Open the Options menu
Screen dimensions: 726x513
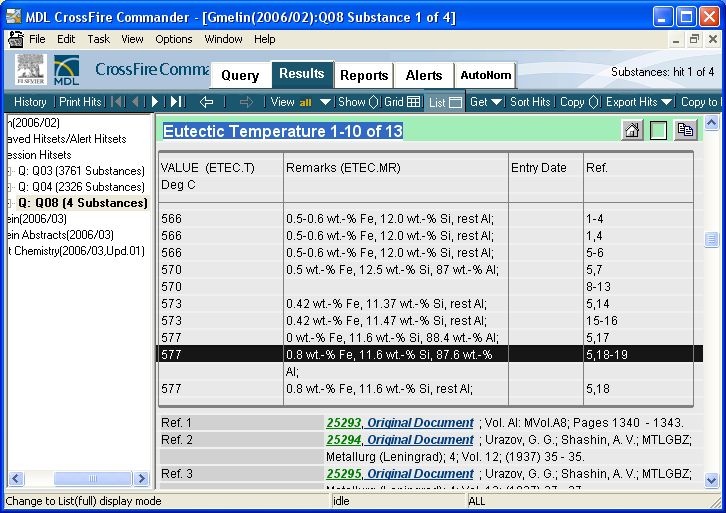(174, 39)
